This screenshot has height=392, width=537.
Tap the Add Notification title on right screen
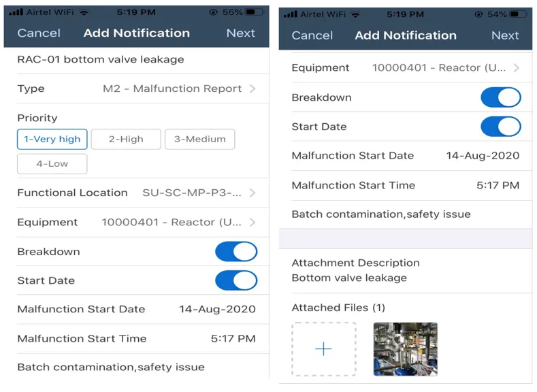point(406,35)
